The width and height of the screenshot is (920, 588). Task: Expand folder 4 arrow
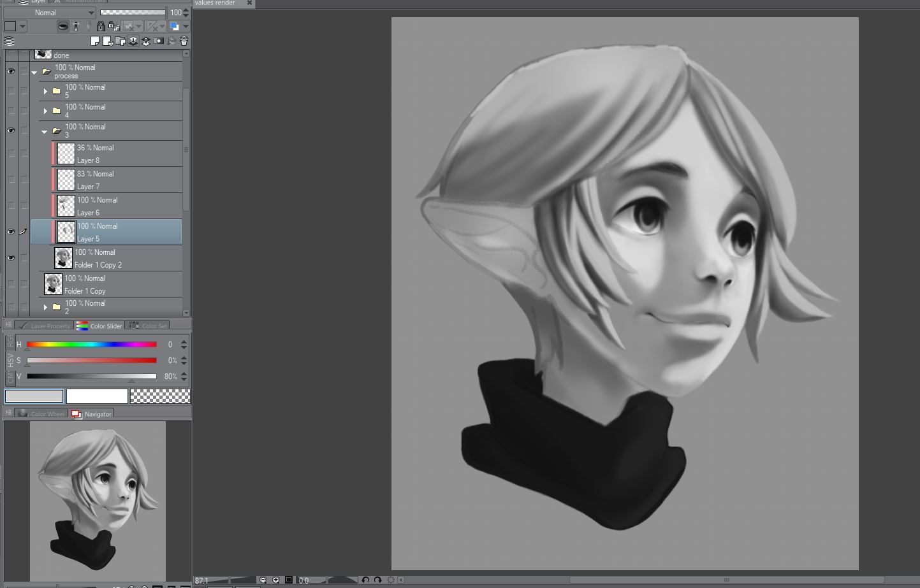pos(45,111)
